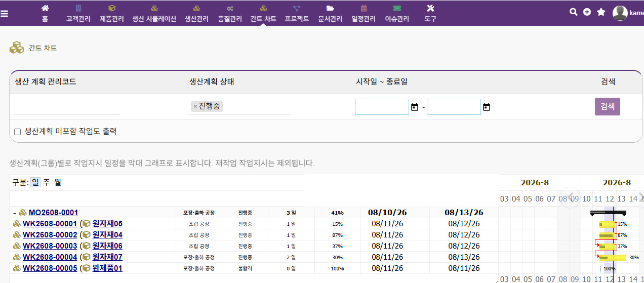Open the end date calendar picker
The height and width of the screenshot is (283, 644).
[x=487, y=107]
